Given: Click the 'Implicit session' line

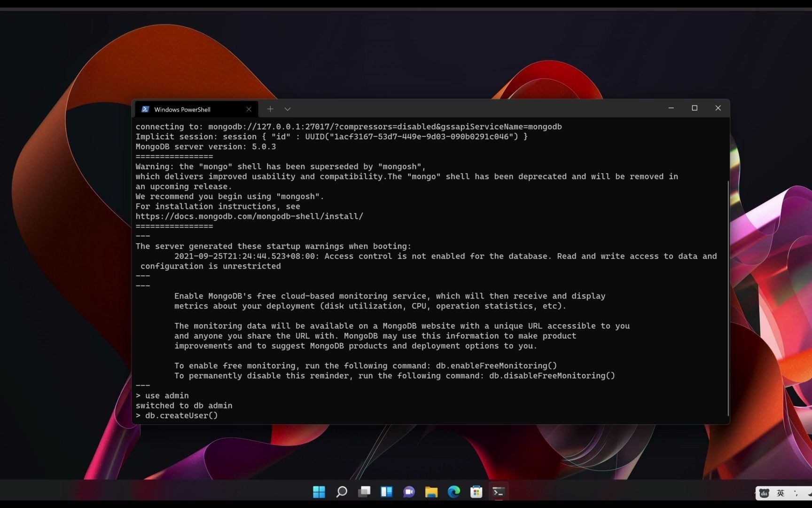Looking at the screenshot, I should (332, 136).
